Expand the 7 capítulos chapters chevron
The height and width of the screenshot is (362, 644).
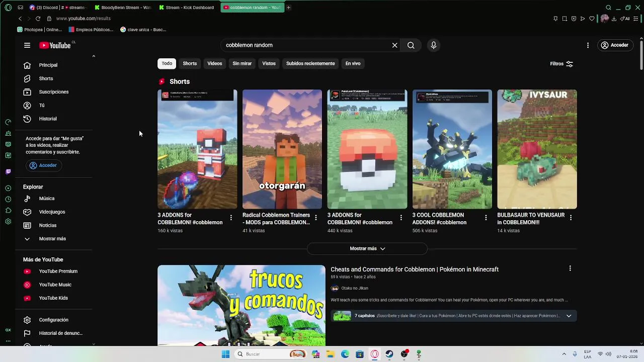coord(569,316)
